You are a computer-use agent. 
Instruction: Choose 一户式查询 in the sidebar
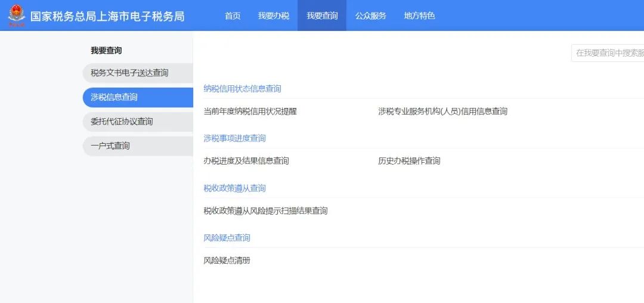[x=111, y=146]
